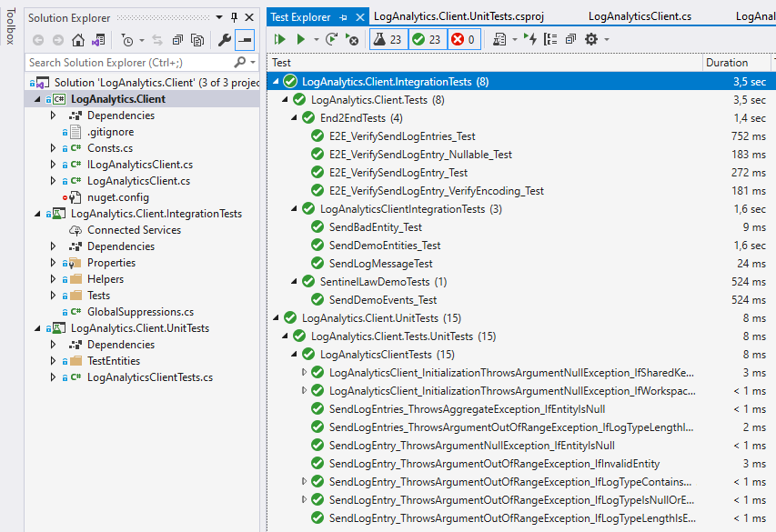Run all tests in Test Explorer
This screenshot has height=532, width=776.
[x=280, y=39]
